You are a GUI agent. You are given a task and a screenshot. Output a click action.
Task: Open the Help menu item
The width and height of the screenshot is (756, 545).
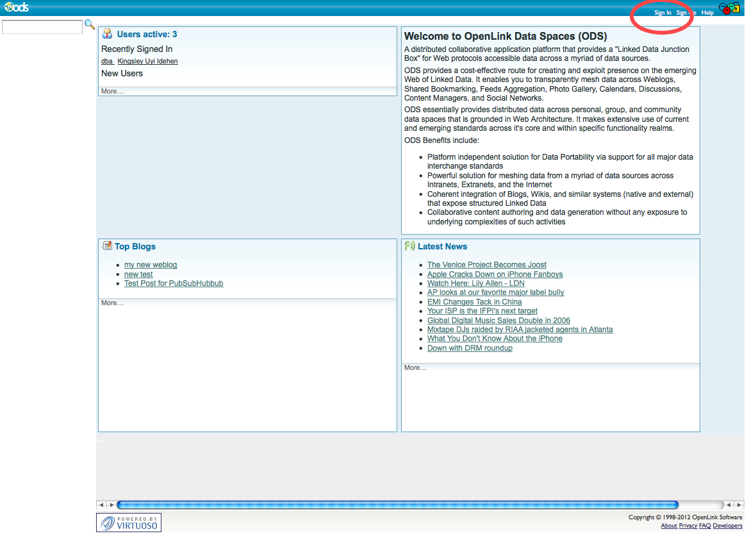pos(707,13)
